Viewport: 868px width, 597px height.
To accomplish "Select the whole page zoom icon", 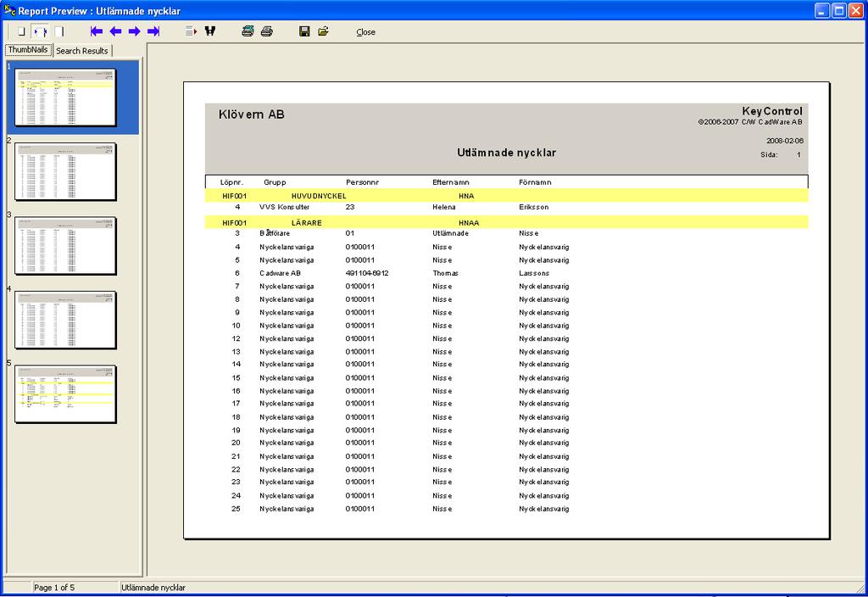I will (x=21, y=31).
